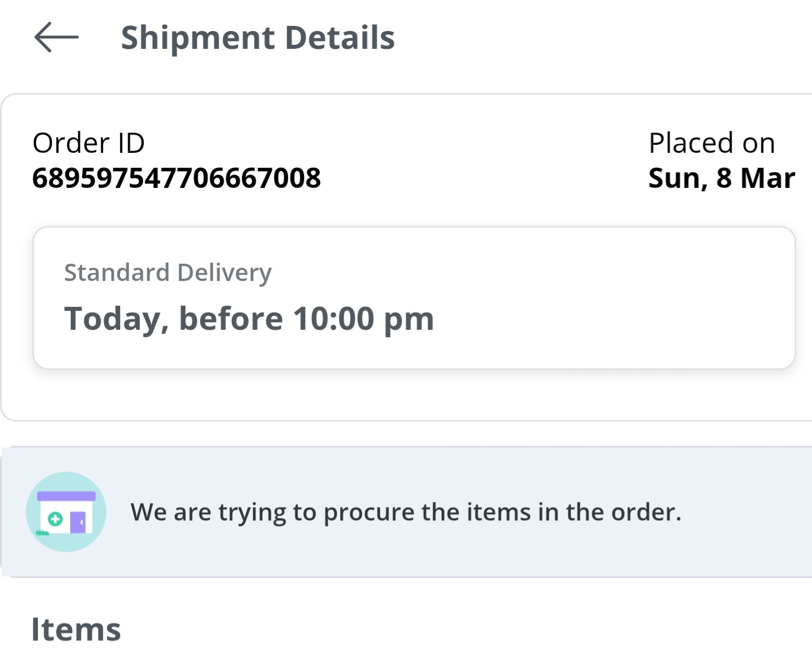Screen dimensions: 812x669
Task: Click the purple awning of store icon
Action: [66, 496]
